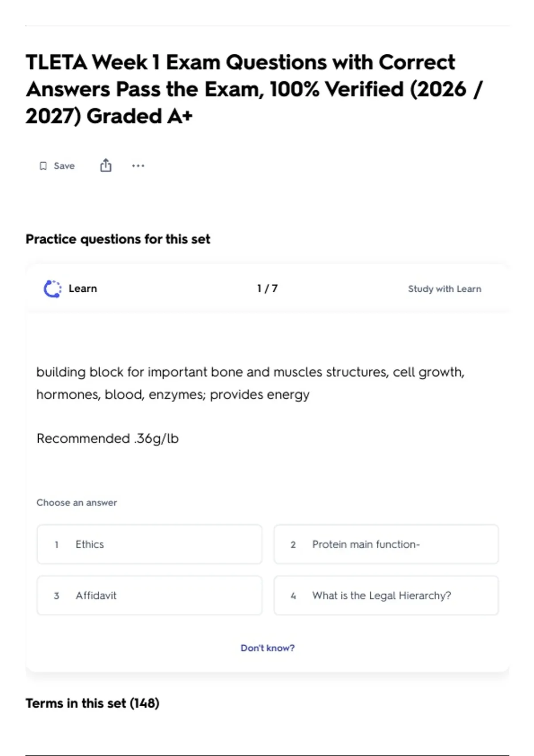Image resolution: width=534 pixels, height=756 pixels.
Task: Open the share icon
Action: click(x=105, y=165)
